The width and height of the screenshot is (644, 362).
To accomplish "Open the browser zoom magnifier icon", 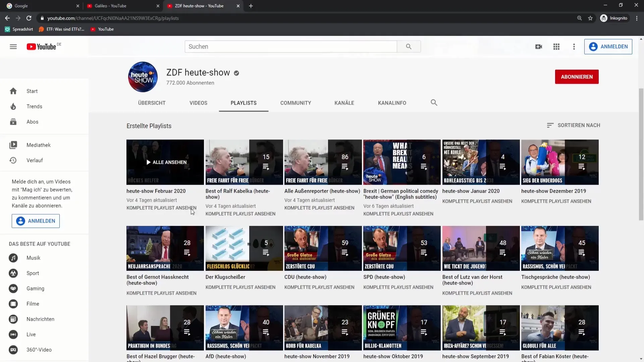I will click(x=579, y=18).
